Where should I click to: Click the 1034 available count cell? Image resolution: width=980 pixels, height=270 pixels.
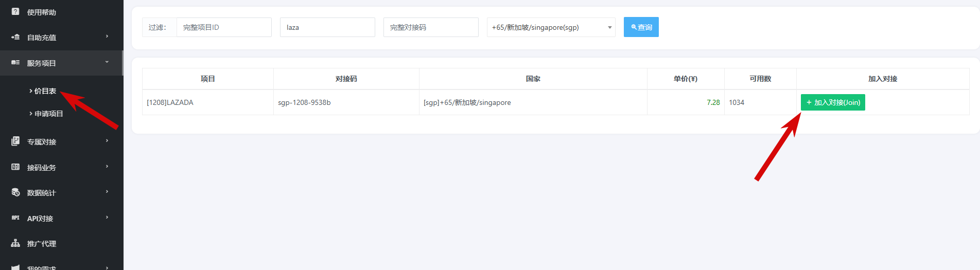pyautogui.click(x=760, y=102)
